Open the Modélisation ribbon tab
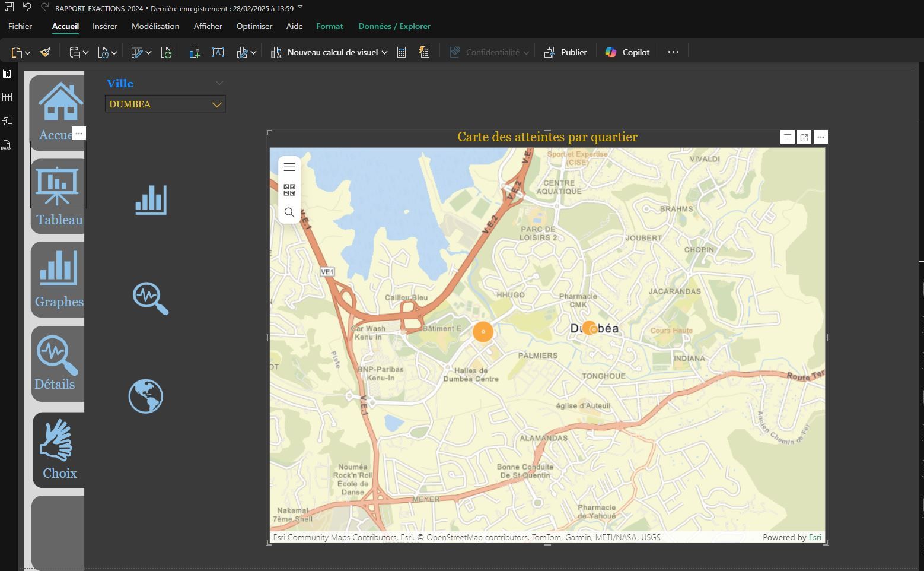Image resolution: width=924 pixels, height=571 pixels. pos(155,26)
